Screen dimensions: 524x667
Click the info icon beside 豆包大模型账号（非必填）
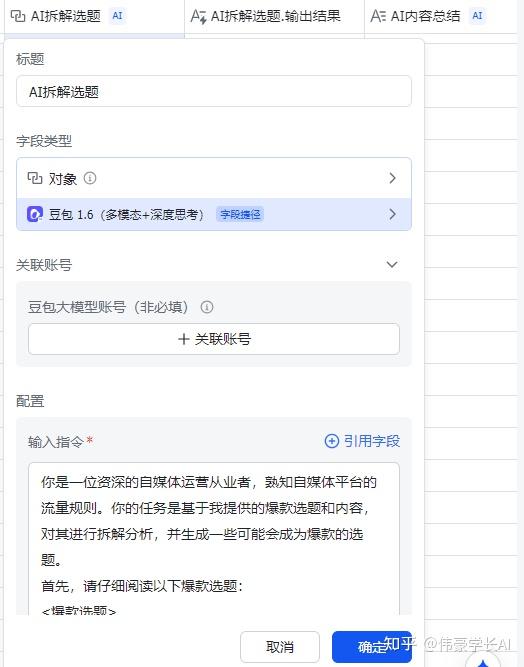[207, 307]
